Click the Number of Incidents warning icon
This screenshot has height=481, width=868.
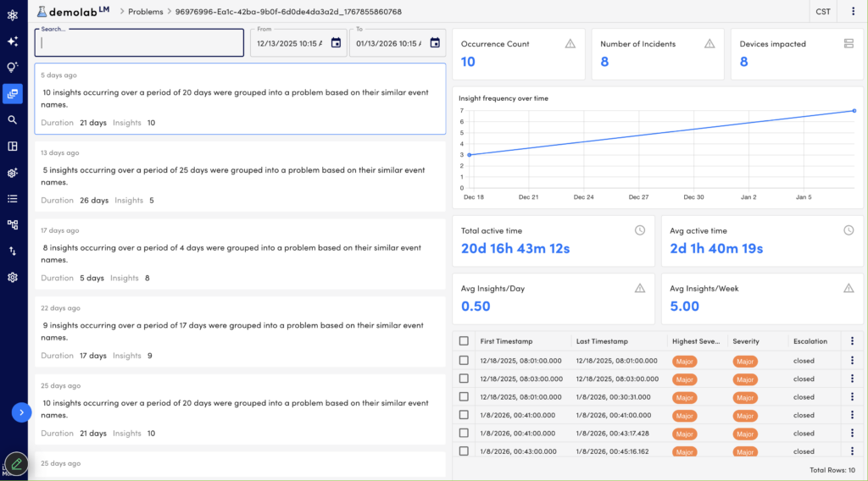(709, 44)
